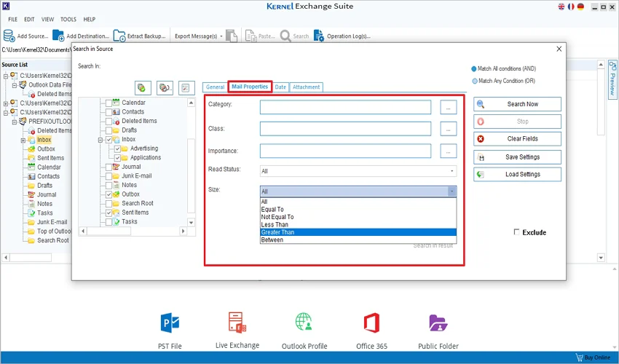Viewport: 619px width, 364px height.
Task: Enable the Exclude checkbox
Action: pos(516,232)
